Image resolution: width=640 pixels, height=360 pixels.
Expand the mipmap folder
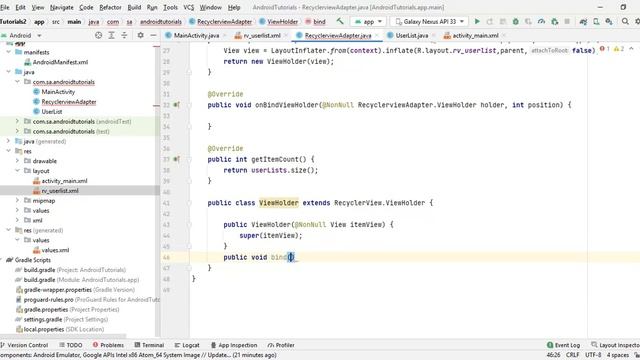(17, 200)
